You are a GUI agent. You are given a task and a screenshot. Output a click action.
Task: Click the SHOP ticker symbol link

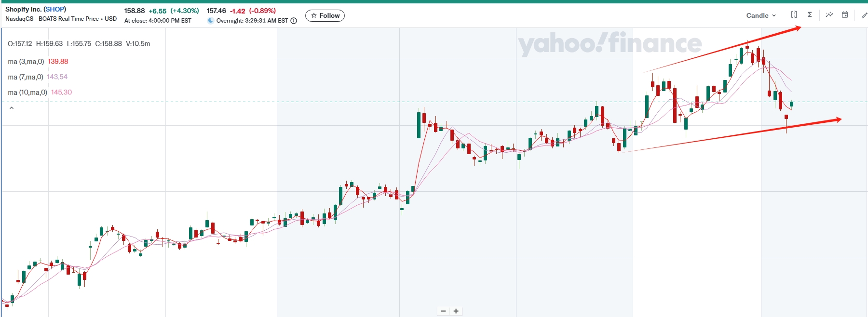[x=55, y=9]
